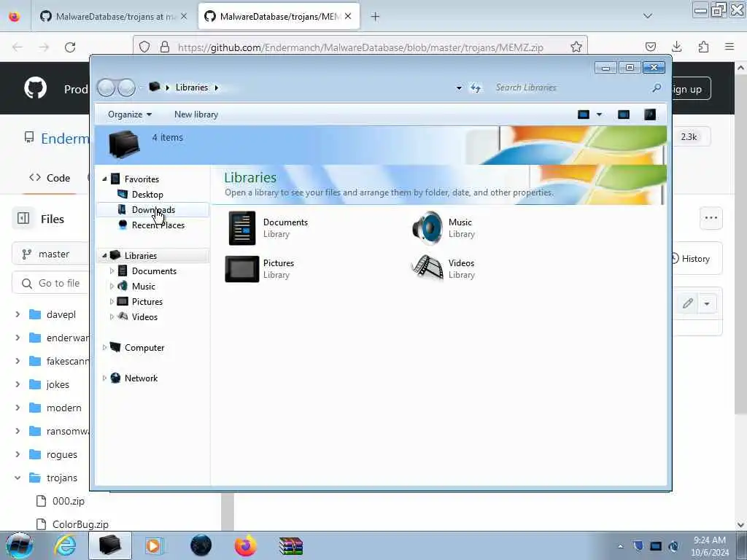Collapse the Favorites tree group
This screenshot has width=747, height=560.
point(104,179)
